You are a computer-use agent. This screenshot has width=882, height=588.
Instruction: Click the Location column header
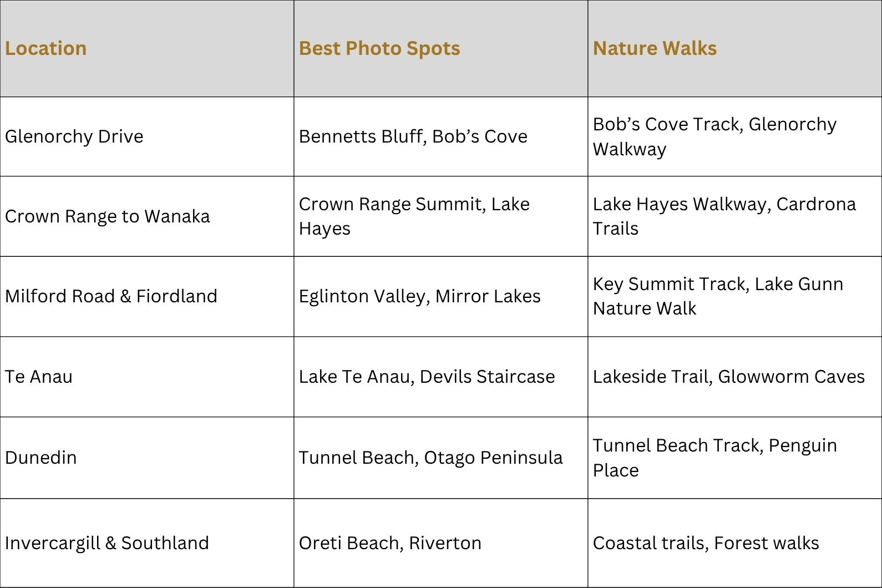tap(147, 49)
